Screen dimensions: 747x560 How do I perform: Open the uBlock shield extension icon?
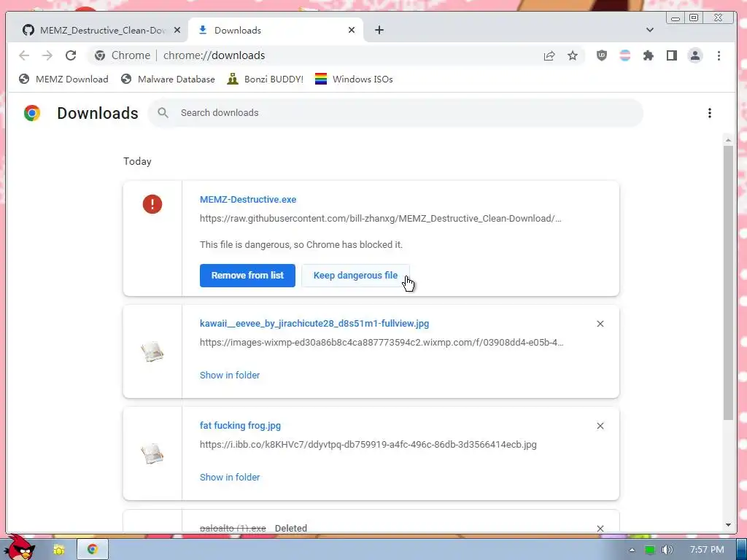click(x=602, y=55)
